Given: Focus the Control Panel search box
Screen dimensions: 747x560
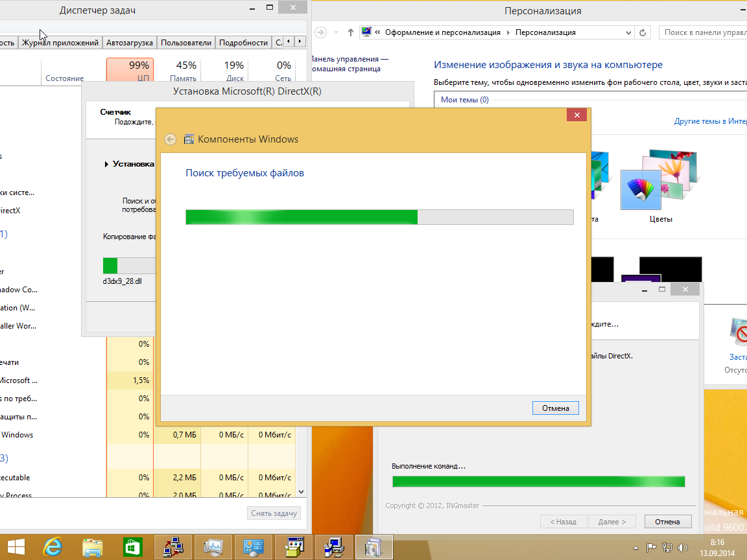Looking at the screenshot, I should point(703,32).
